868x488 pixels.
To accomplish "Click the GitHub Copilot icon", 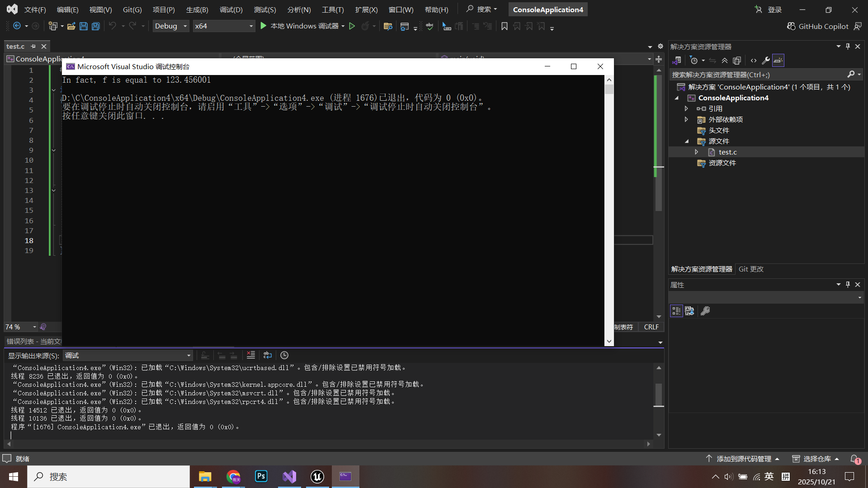I will (791, 26).
